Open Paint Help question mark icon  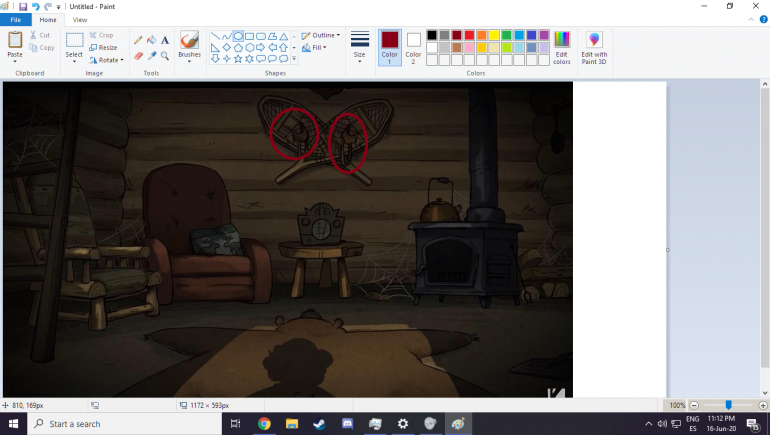pyautogui.click(x=764, y=20)
